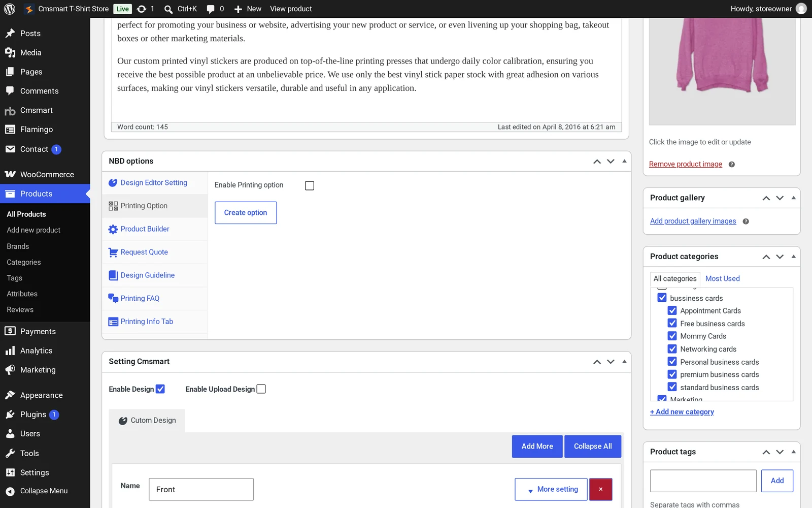Click the Create option button
This screenshot has width=812, height=508.
[246, 213]
